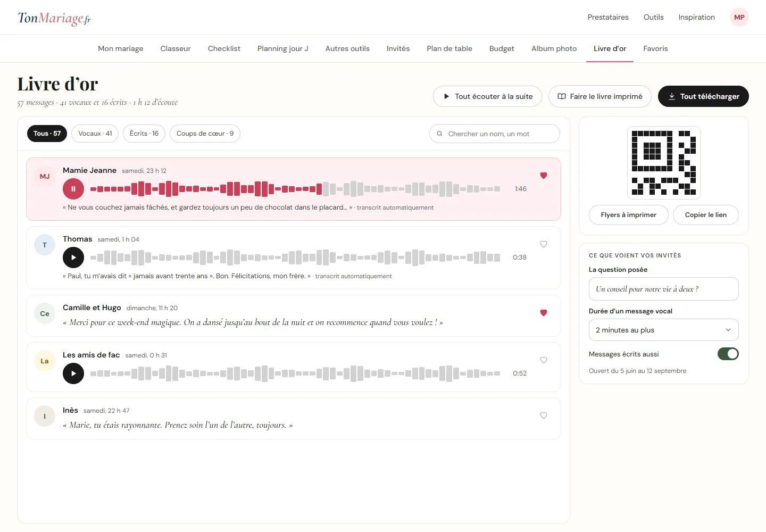The image size is (766, 532).
Task: Open Outils in top menu
Action: click(653, 17)
